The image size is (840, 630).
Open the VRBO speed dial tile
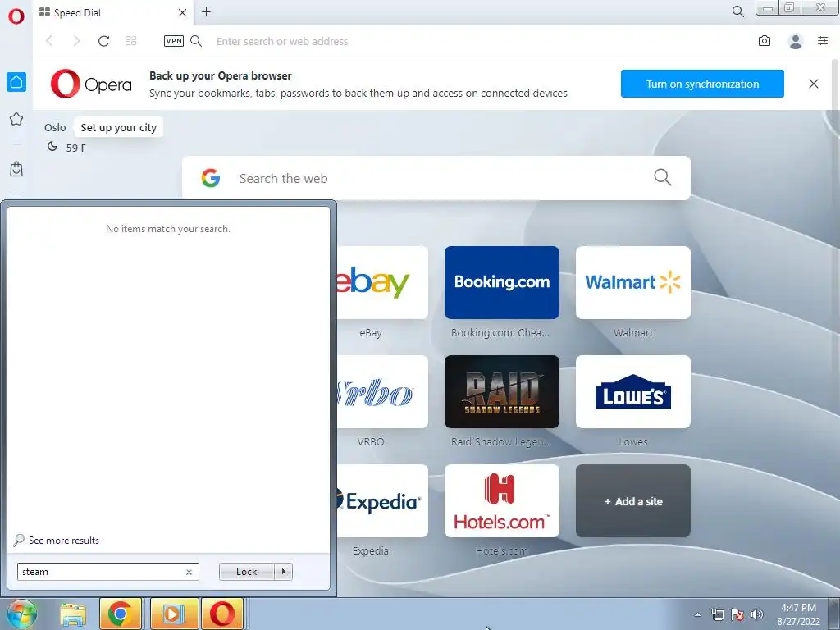point(382,391)
